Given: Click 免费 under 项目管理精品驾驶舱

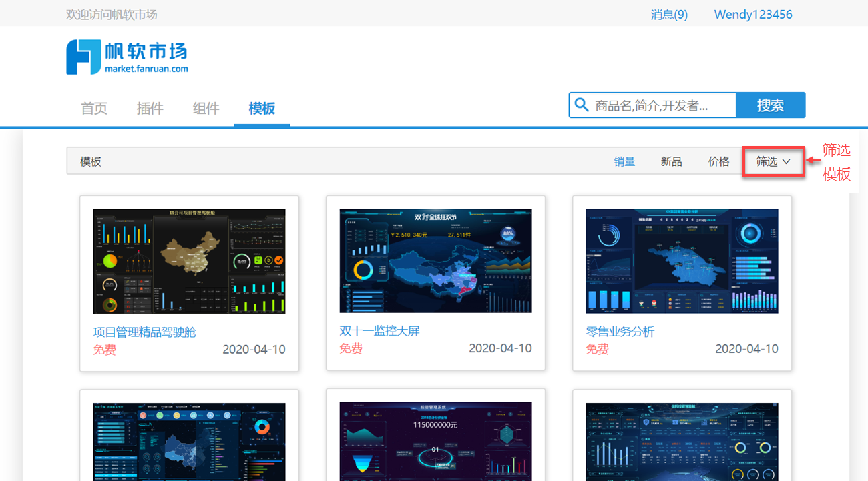Looking at the screenshot, I should click(104, 350).
